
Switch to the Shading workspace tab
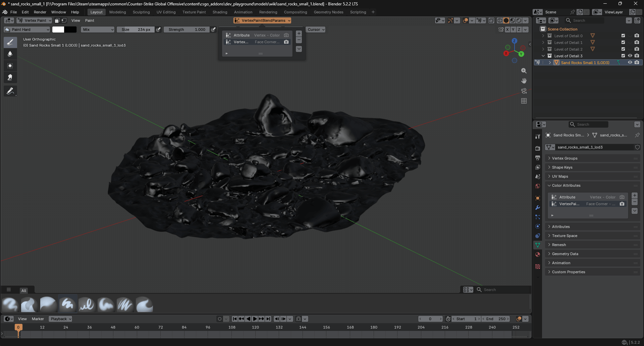tap(220, 12)
